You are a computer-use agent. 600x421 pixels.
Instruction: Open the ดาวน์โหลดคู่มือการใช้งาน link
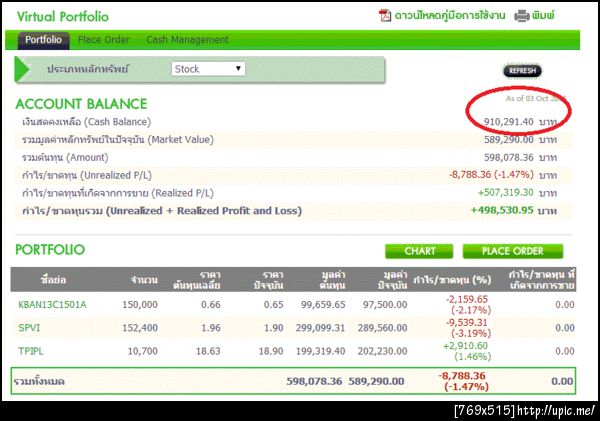(x=450, y=16)
